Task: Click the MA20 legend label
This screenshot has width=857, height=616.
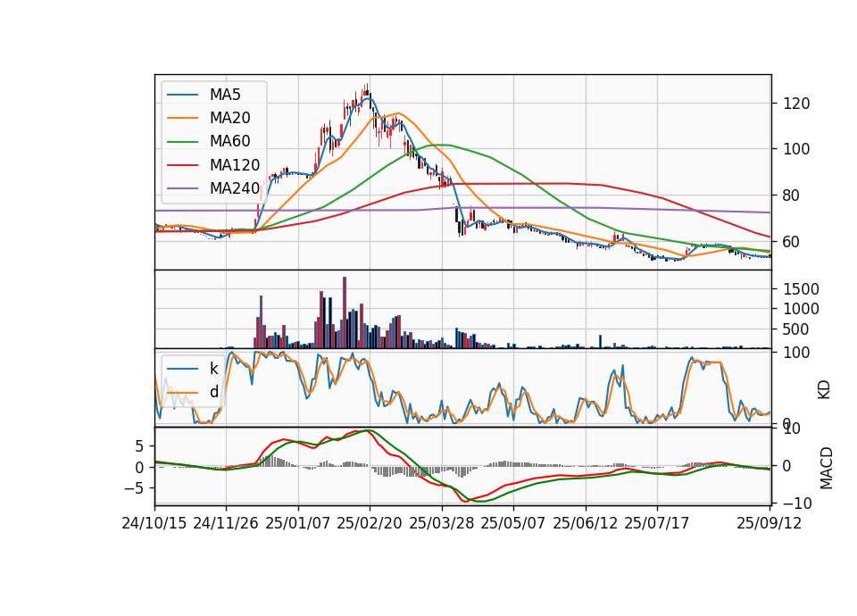Action: coord(230,118)
